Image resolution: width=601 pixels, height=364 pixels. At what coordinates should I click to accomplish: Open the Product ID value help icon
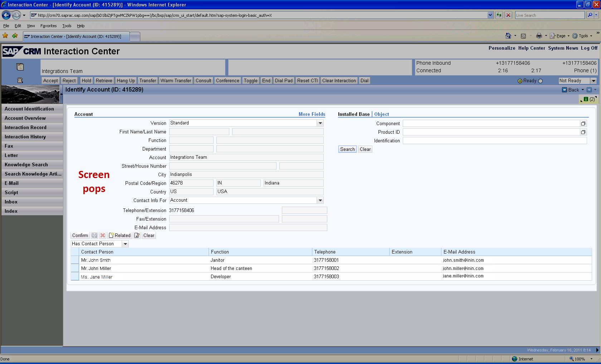(583, 132)
